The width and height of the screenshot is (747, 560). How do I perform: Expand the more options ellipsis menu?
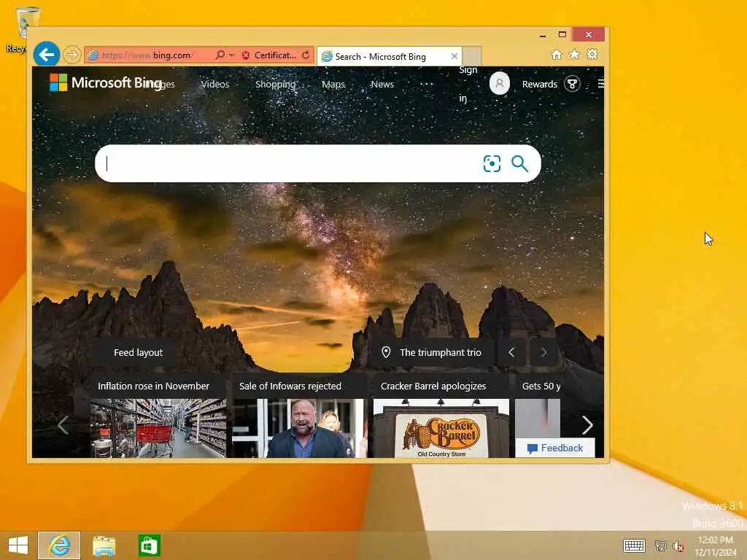[426, 85]
